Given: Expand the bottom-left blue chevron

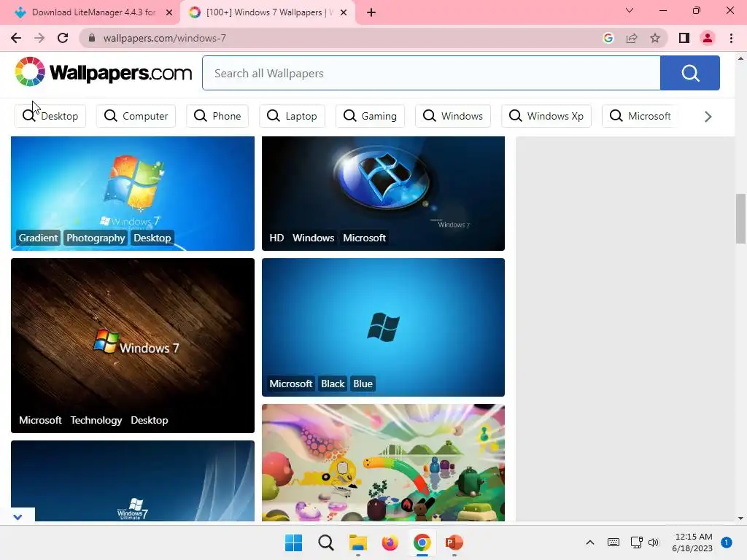Looking at the screenshot, I should coord(18,517).
